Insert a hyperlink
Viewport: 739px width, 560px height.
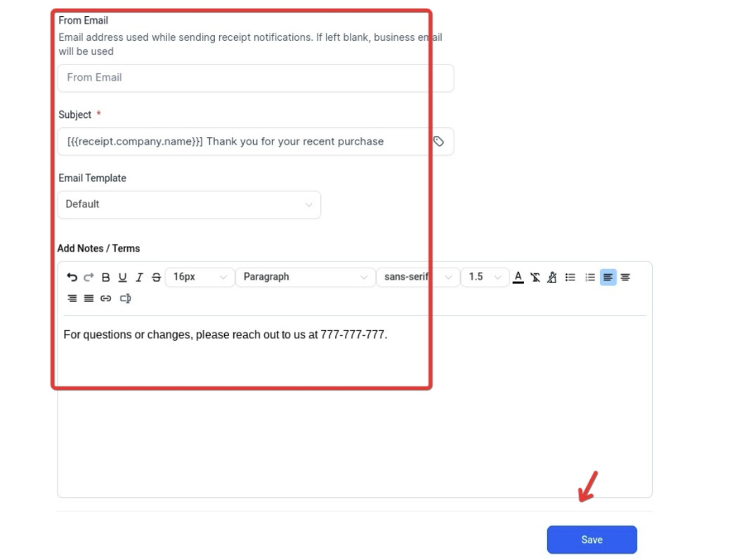click(x=105, y=299)
